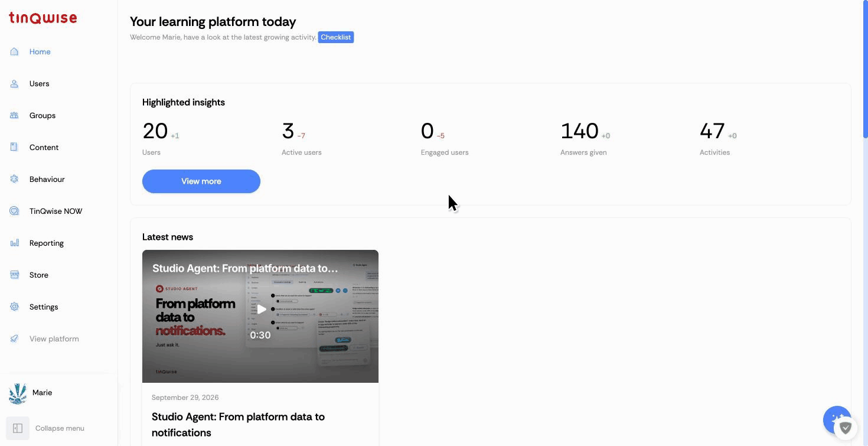Open TinQwise NOW menu label
The height and width of the screenshot is (446, 868).
click(56, 211)
